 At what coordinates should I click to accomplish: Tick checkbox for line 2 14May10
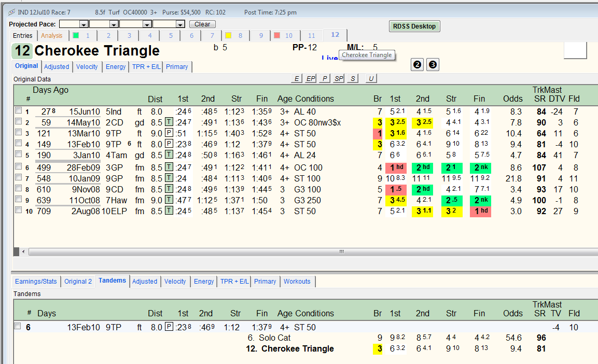tap(18, 121)
